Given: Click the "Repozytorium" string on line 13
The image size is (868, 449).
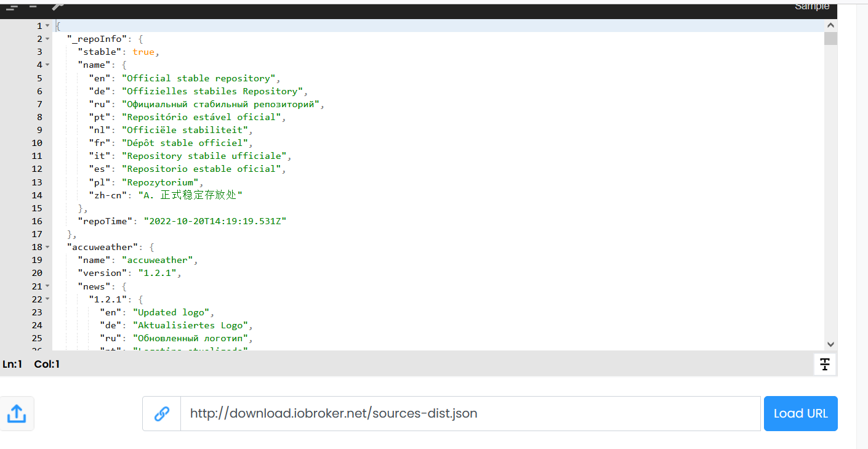Looking at the screenshot, I should pyautogui.click(x=160, y=182).
